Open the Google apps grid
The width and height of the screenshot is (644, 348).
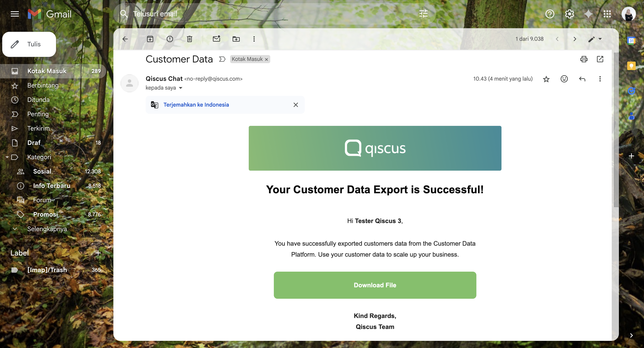pyautogui.click(x=607, y=14)
